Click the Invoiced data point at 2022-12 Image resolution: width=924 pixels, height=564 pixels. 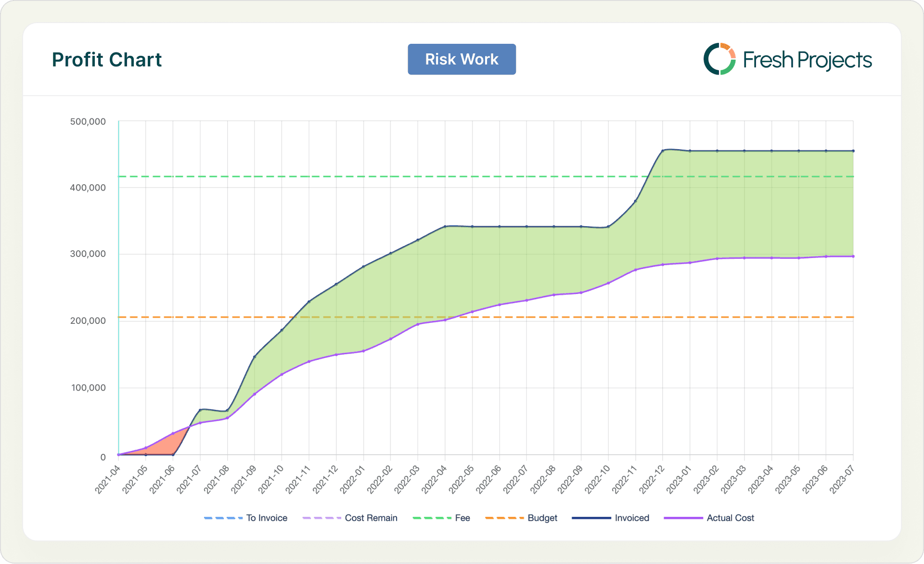click(x=663, y=151)
